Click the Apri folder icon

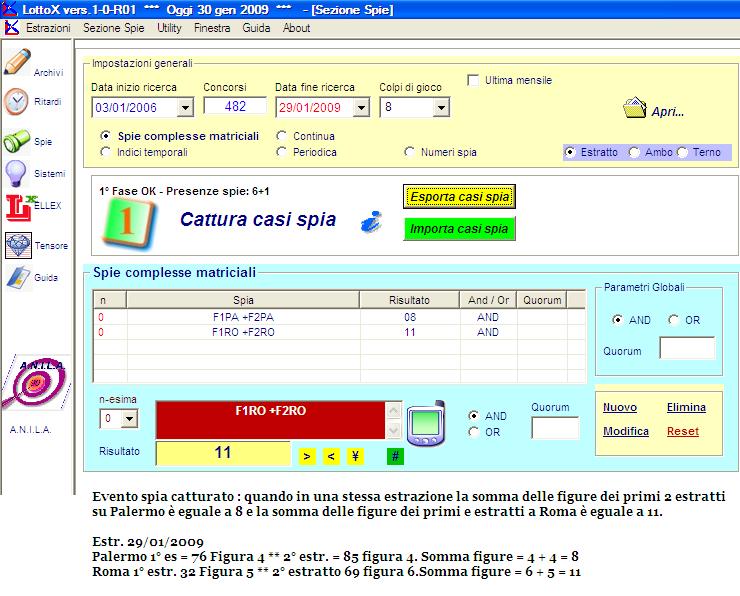tap(635, 108)
